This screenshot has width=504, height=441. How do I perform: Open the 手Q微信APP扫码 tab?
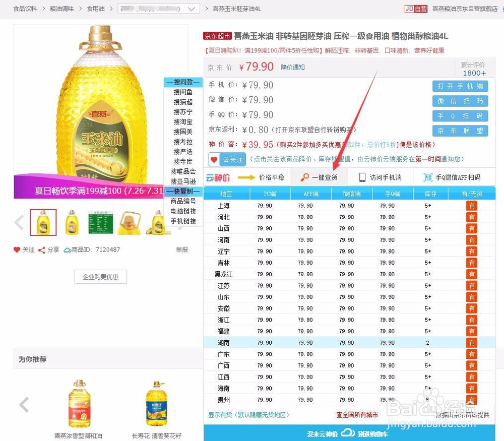click(x=452, y=177)
